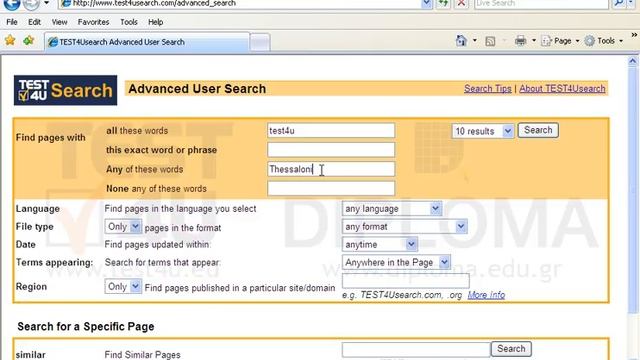Open the any language dropdown

coord(392,209)
